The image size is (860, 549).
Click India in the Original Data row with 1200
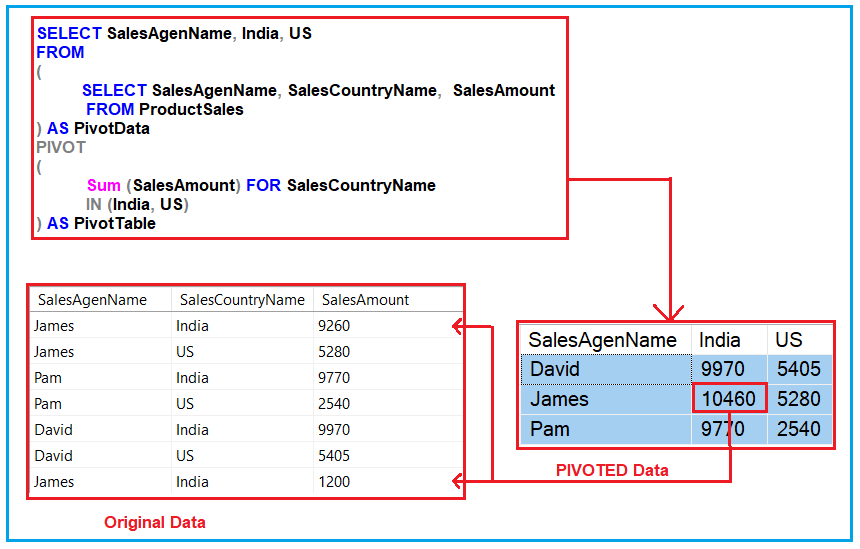pyautogui.click(x=192, y=482)
